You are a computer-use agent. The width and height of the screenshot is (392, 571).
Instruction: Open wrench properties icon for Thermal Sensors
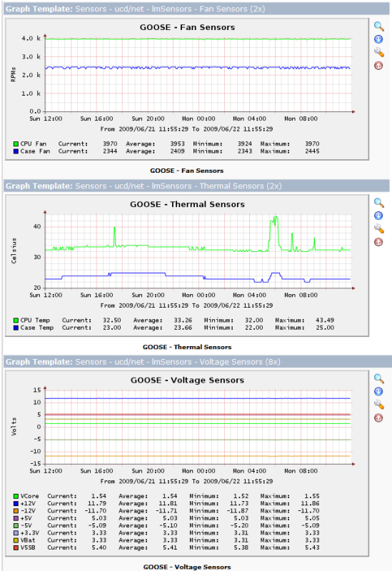coord(379,228)
